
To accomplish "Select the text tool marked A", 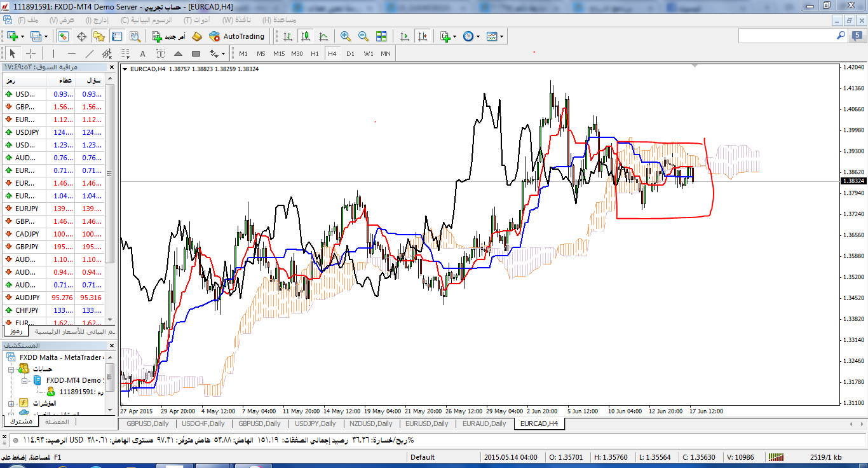I will [143, 53].
